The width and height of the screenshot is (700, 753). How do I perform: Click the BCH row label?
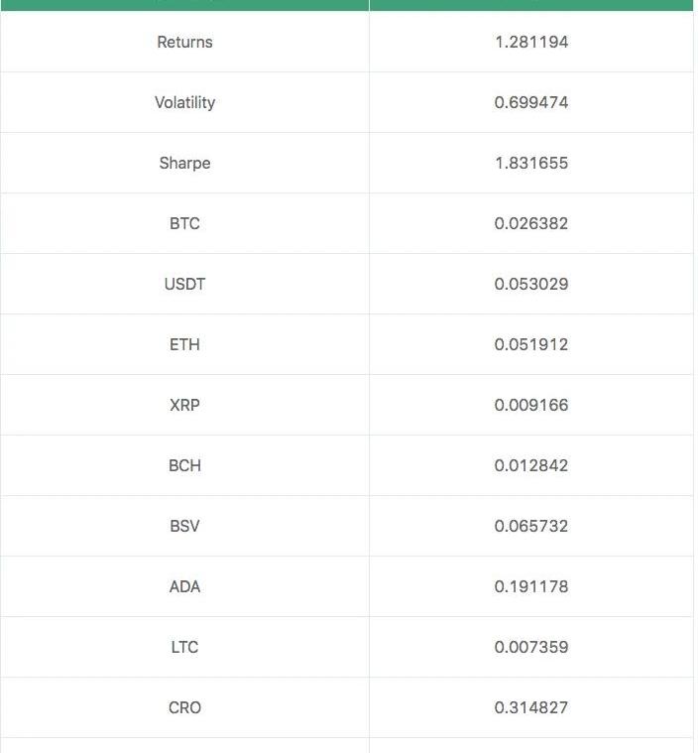coord(184,465)
